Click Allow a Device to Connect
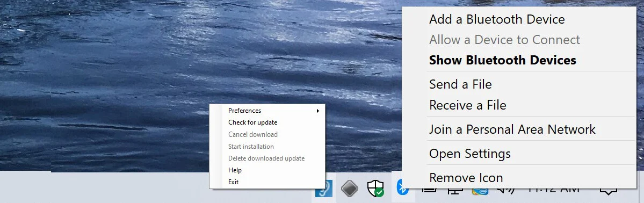 (504, 40)
